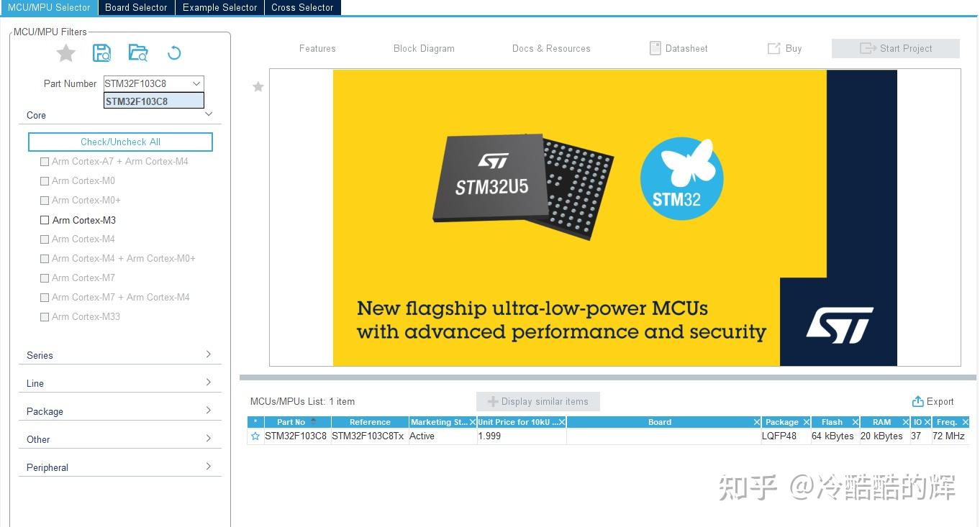Click Check/Uncheck All button
Image resolution: width=980 pixels, height=527 pixels.
coord(120,142)
